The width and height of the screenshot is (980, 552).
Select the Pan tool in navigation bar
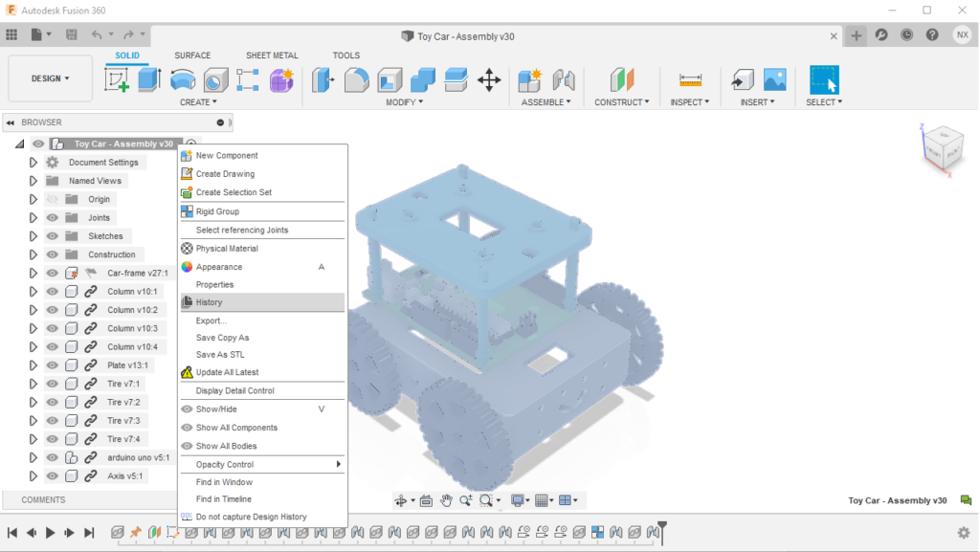[x=445, y=499]
